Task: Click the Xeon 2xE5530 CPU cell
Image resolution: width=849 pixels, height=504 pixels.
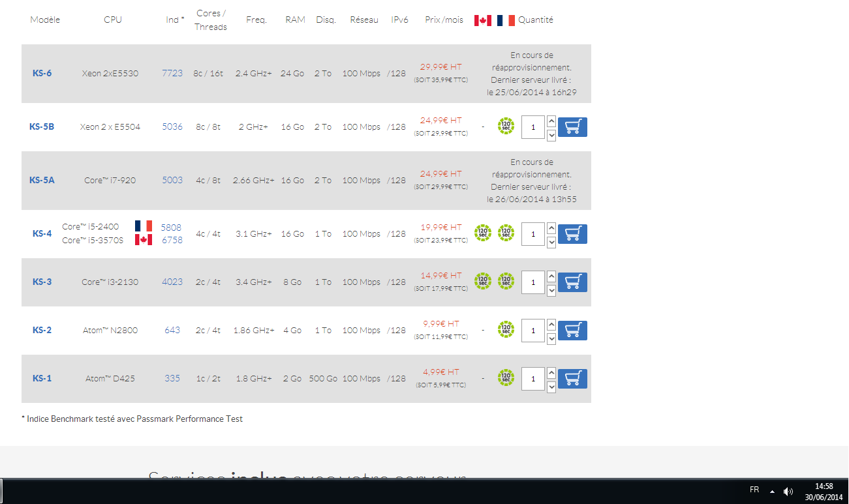Action: [110, 73]
